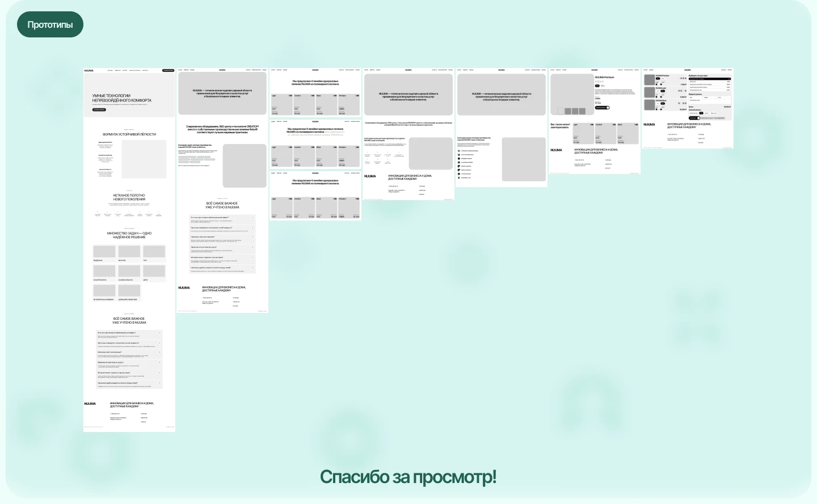Click the circle icon next to the checkout pill button
Screen dimensions: 817x504
coord(698,118)
